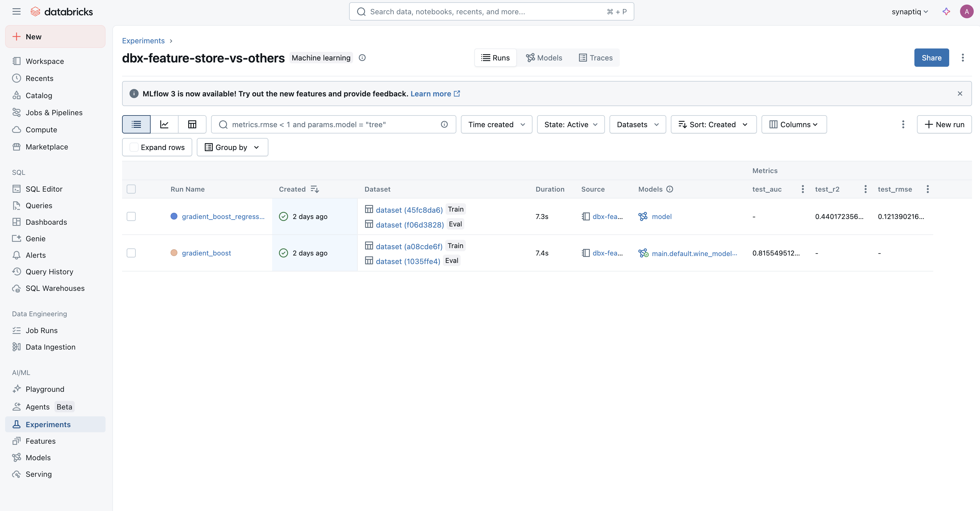Switch to the Models tab

[x=544, y=58]
